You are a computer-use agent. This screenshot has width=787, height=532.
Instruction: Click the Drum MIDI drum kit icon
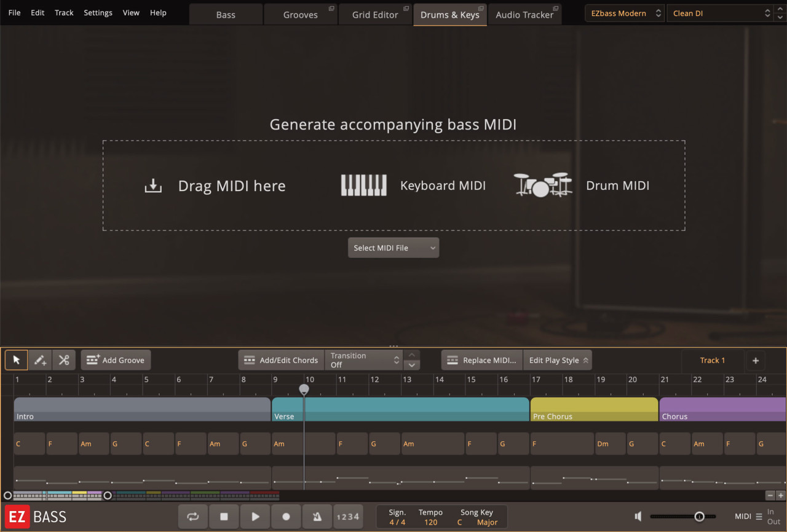[543, 185]
